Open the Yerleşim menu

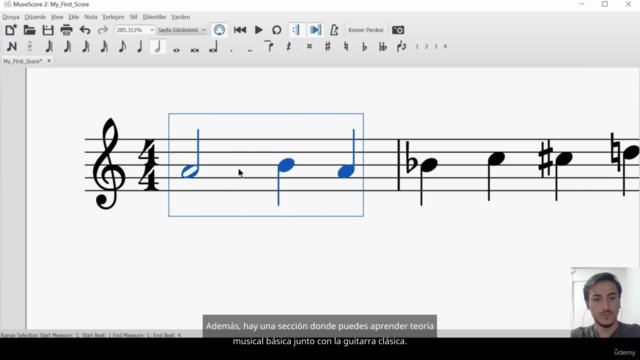click(x=113, y=17)
